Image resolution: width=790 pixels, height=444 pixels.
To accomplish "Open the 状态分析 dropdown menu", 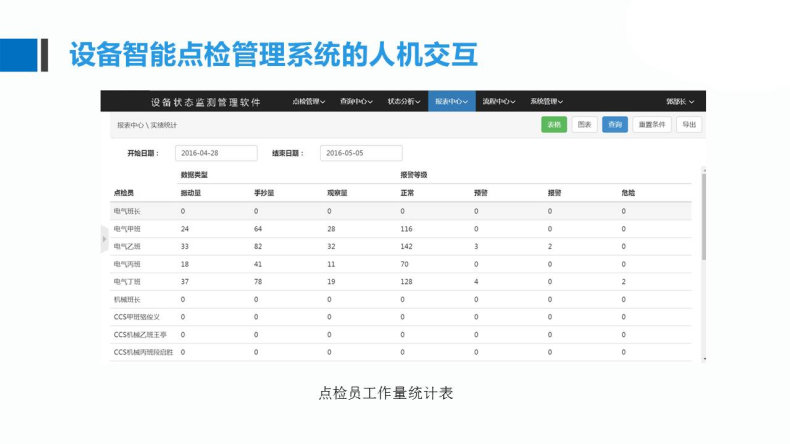I will tap(405, 101).
